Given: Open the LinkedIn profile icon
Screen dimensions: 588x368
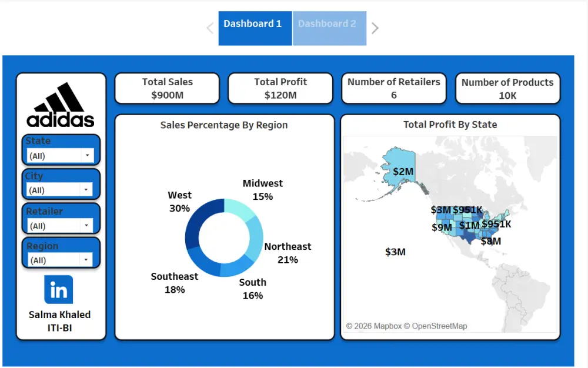Looking at the screenshot, I should click(x=58, y=289).
